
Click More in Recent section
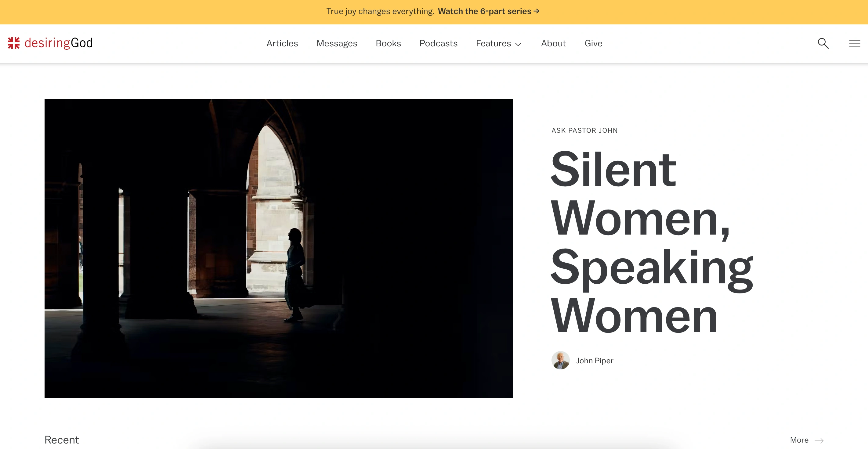click(799, 440)
